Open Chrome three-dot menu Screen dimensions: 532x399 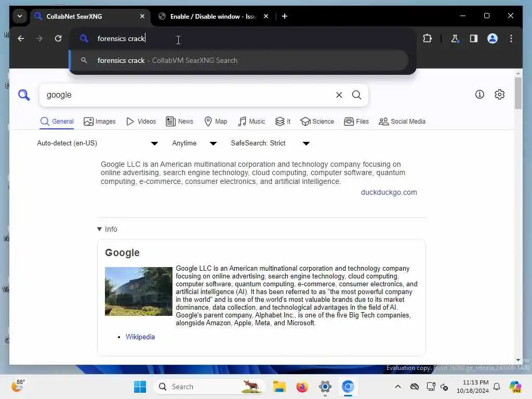[x=511, y=38]
